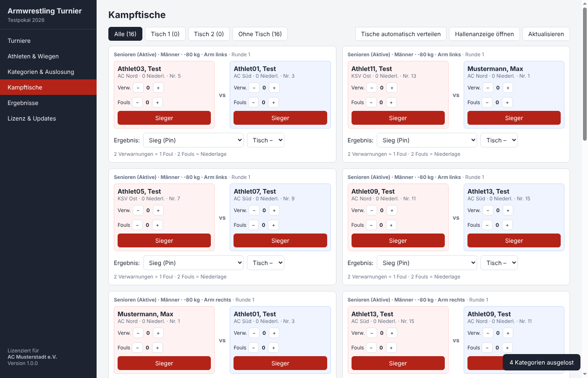Image resolution: width=588 pixels, height=378 pixels.
Task: Increase Fouls for Athlet05
Action: click(x=157, y=225)
